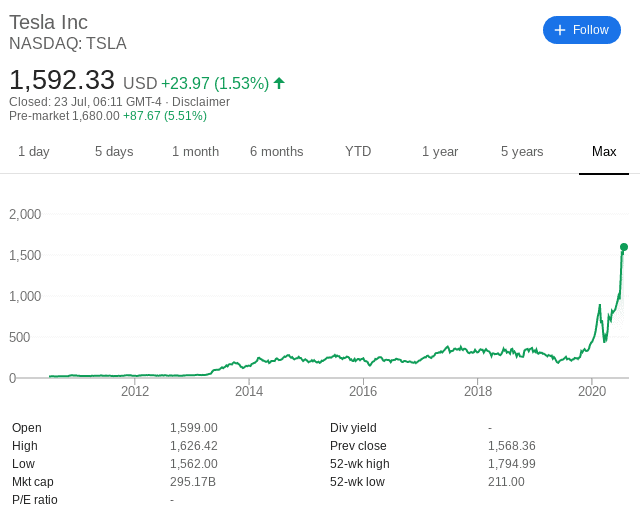Click the 52-wk high value
The image size is (640, 520).
(x=511, y=464)
